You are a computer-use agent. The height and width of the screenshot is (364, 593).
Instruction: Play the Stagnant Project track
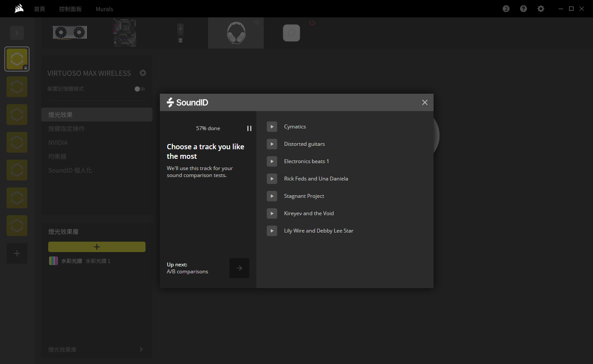(x=272, y=196)
